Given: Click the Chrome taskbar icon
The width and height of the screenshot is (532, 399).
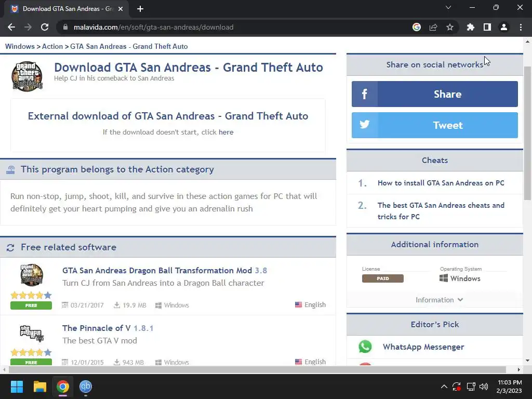Looking at the screenshot, I should pos(63,387).
